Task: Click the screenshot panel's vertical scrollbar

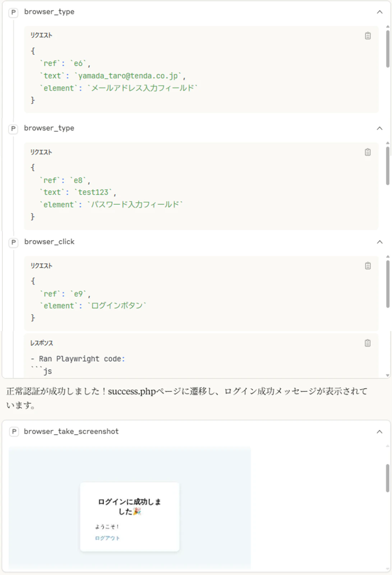Action: coord(388,478)
